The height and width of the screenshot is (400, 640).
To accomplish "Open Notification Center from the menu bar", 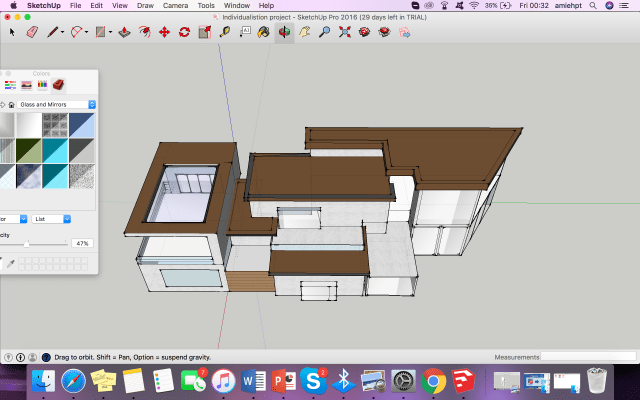I will pos(624,6).
